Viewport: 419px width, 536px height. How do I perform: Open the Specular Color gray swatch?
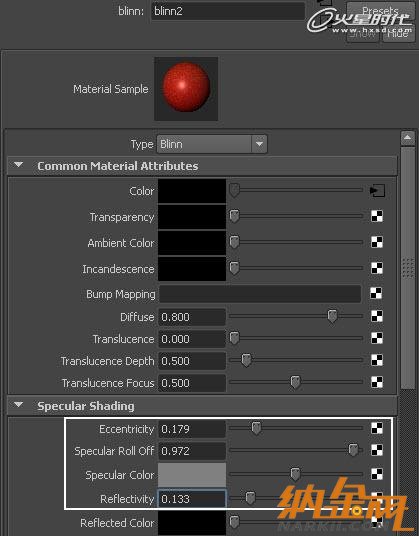point(192,475)
